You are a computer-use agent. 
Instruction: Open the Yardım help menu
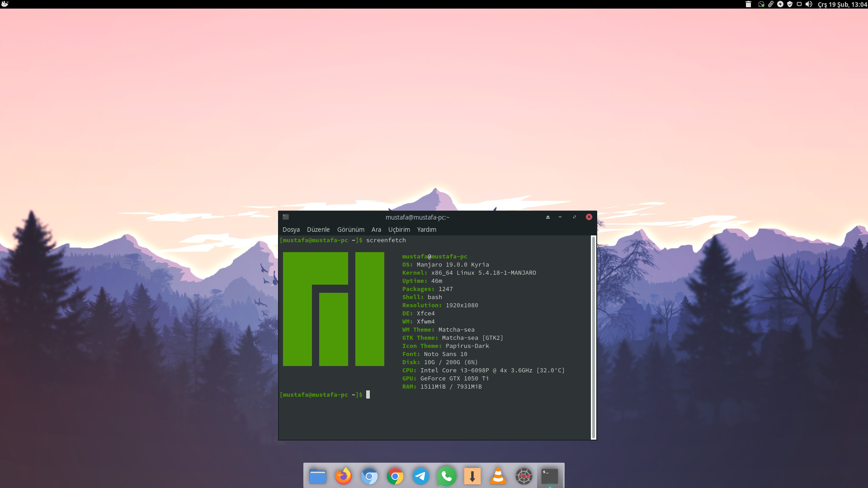point(426,230)
